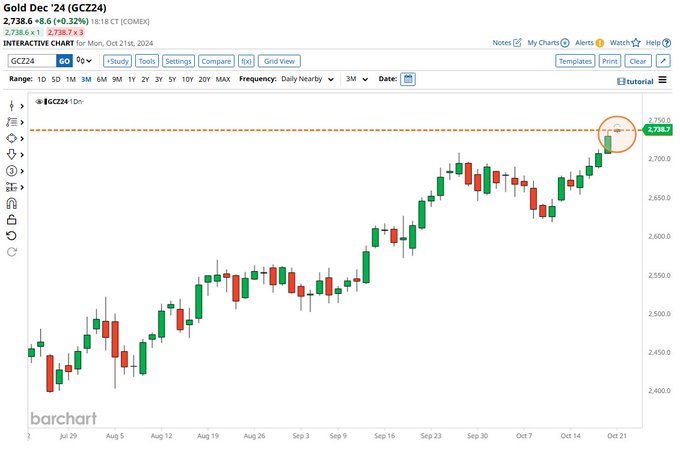The height and width of the screenshot is (452, 680).
Task: Set range to MAX
Action: pyautogui.click(x=223, y=79)
